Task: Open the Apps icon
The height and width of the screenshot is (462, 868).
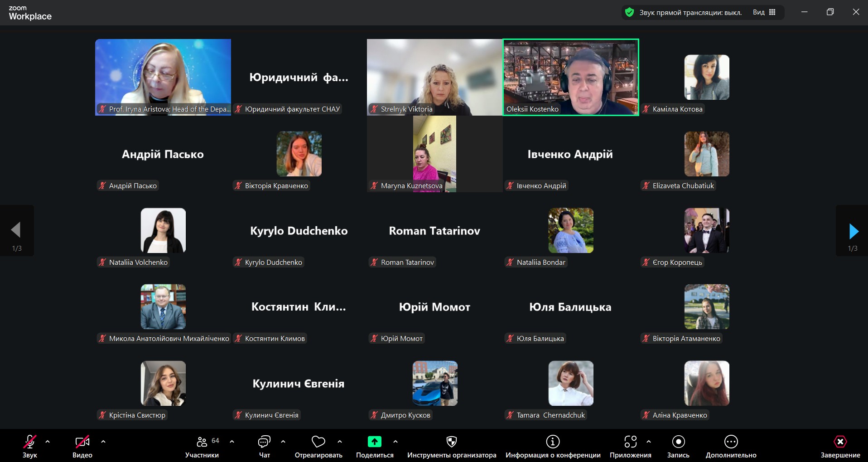Action: click(630, 442)
